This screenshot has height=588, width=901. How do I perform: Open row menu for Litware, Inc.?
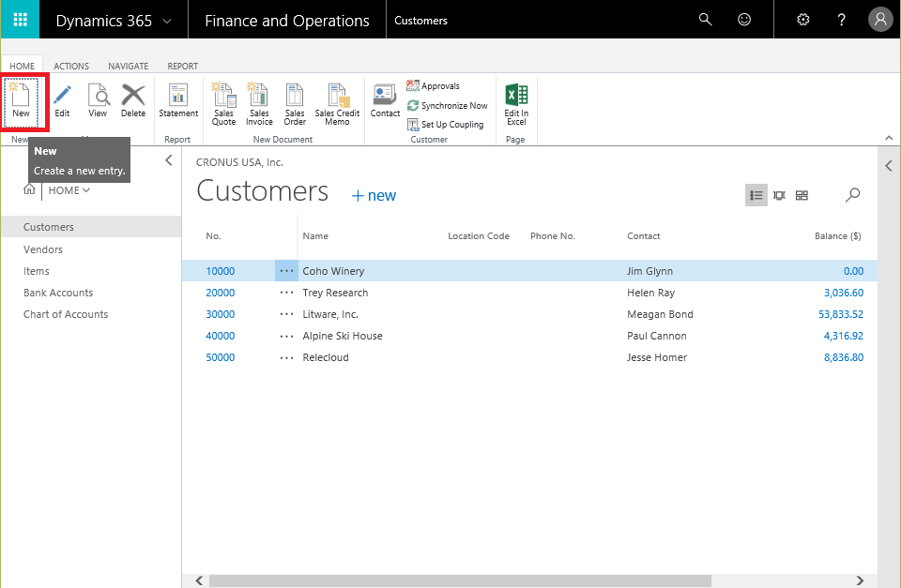(286, 314)
